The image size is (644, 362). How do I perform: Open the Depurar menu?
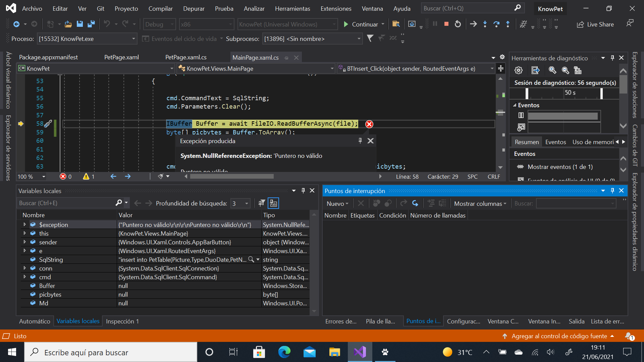(194, 9)
